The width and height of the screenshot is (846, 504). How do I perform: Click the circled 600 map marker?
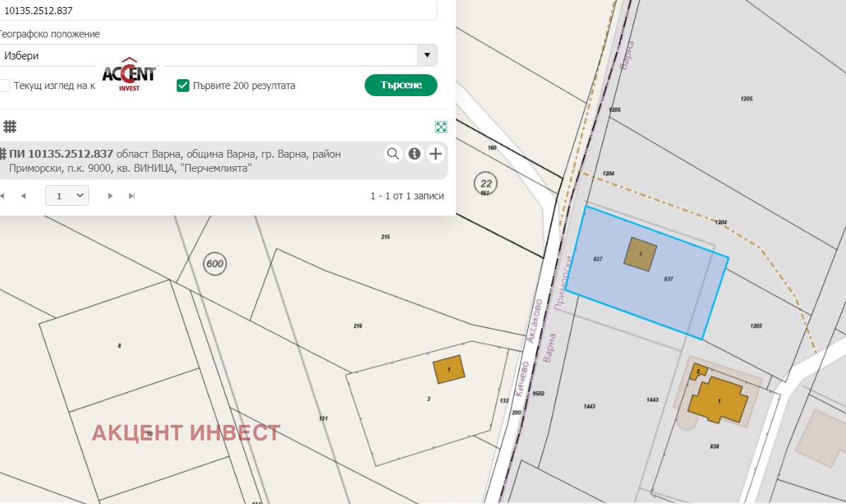[x=215, y=264]
